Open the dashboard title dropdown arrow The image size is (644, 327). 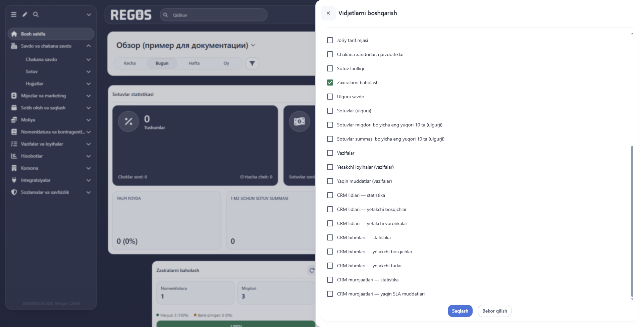click(x=253, y=45)
